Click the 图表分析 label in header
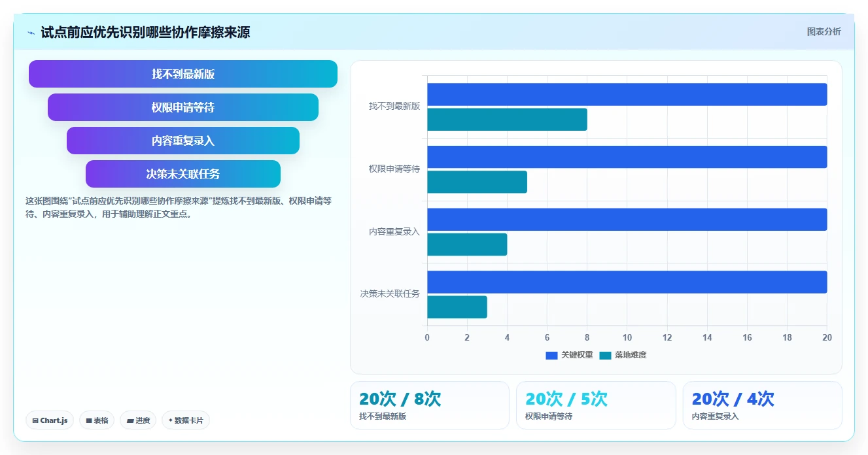The width and height of the screenshot is (868, 455). (824, 31)
